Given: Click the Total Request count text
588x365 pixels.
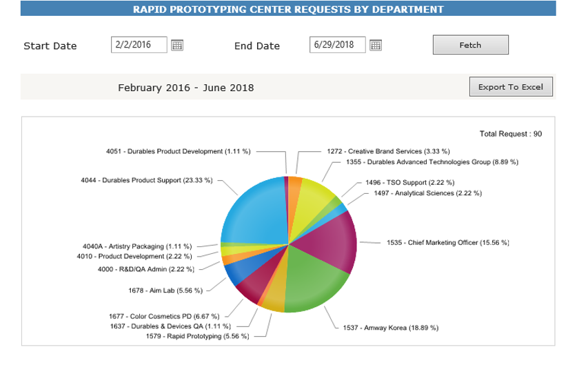Looking at the screenshot, I should click(511, 134).
